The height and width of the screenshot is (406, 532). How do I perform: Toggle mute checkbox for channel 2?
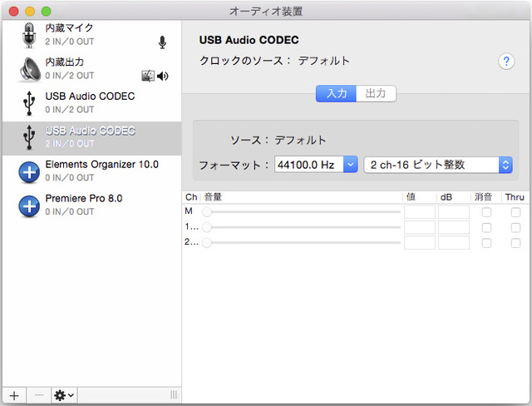[486, 242]
